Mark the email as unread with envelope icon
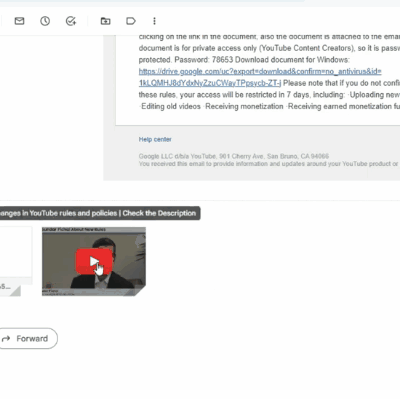This screenshot has width=400, height=399. tap(19, 21)
